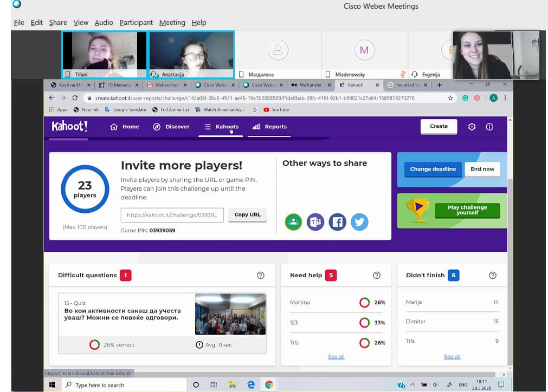This screenshot has height=392, width=548.
Task: Open Kahoot settings gear icon
Action: [472, 127]
